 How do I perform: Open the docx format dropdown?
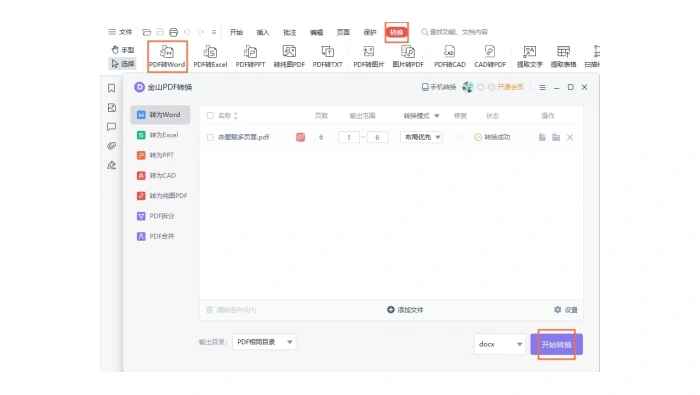pyautogui.click(x=500, y=344)
